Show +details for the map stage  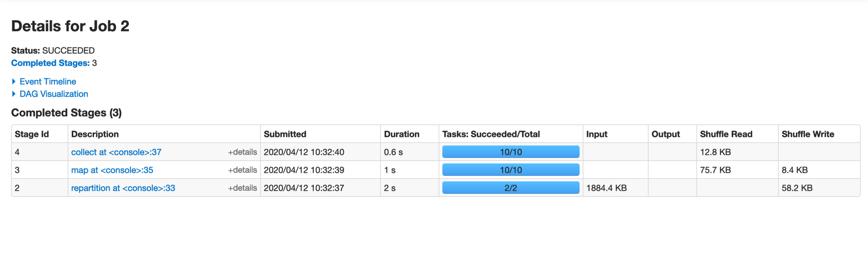click(x=242, y=170)
